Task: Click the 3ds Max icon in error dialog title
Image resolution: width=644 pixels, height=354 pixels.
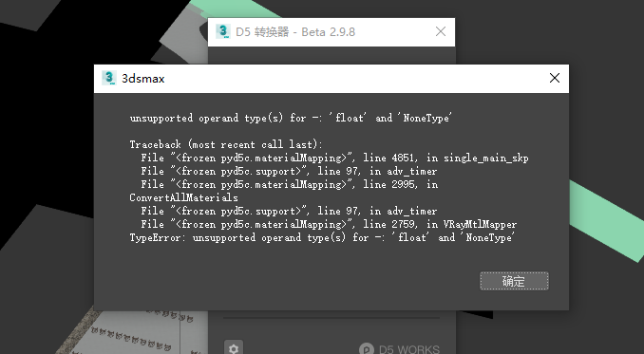Action: pyautogui.click(x=109, y=78)
